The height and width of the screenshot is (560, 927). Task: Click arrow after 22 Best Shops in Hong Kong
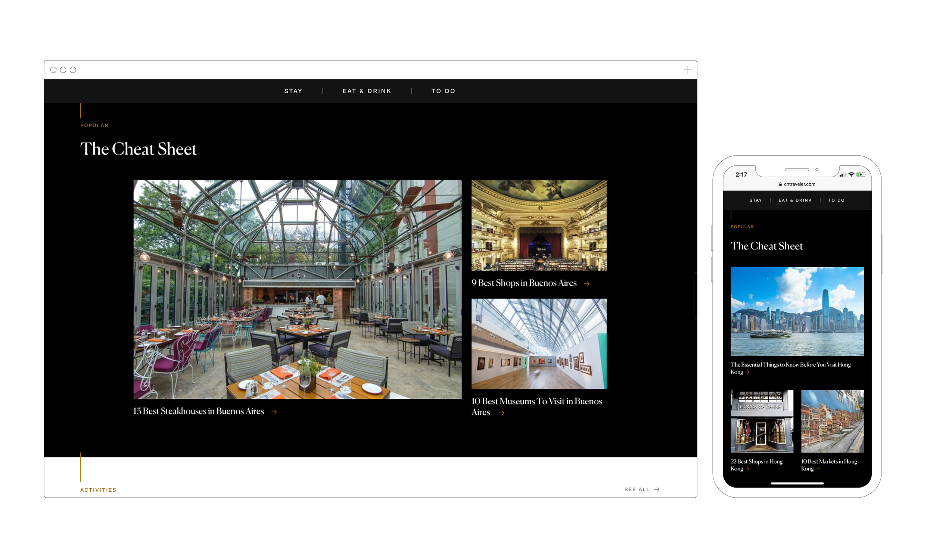click(x=747, y=469)
